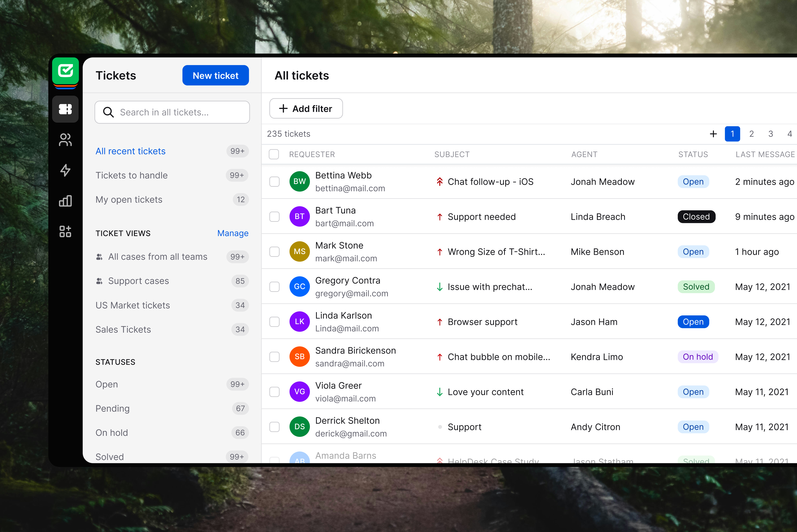Open the Reports bar chart icon

[66, 201]
